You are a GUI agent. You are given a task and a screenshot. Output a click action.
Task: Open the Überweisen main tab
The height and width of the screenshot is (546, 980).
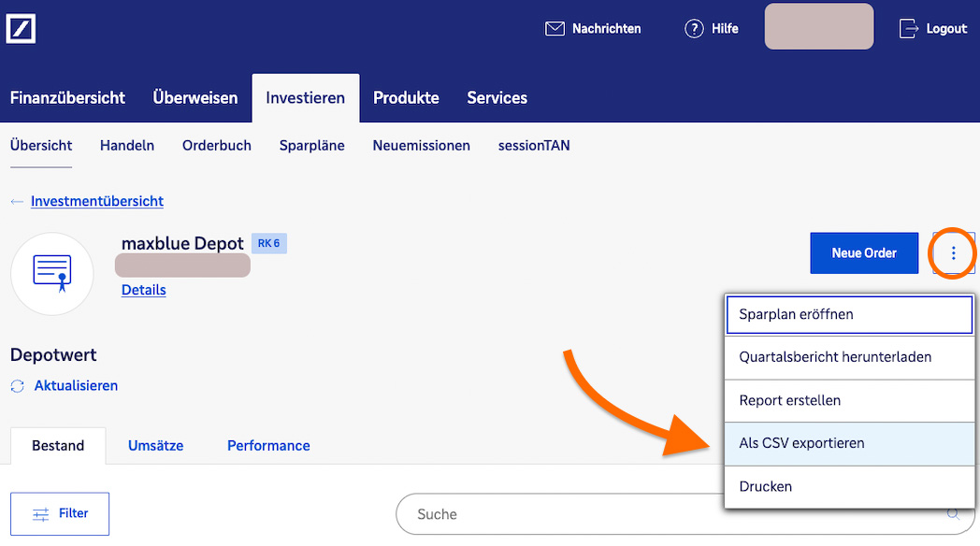point(195,98)
